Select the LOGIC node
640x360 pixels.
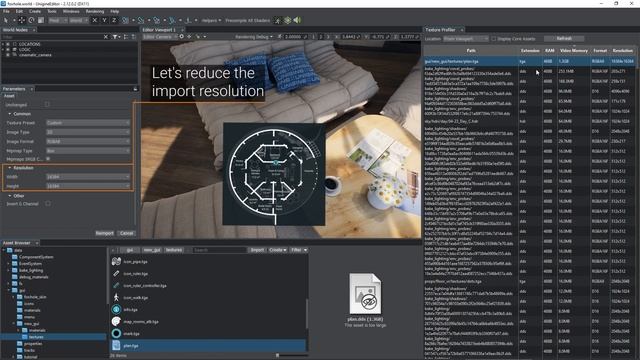tap(24, 49)
